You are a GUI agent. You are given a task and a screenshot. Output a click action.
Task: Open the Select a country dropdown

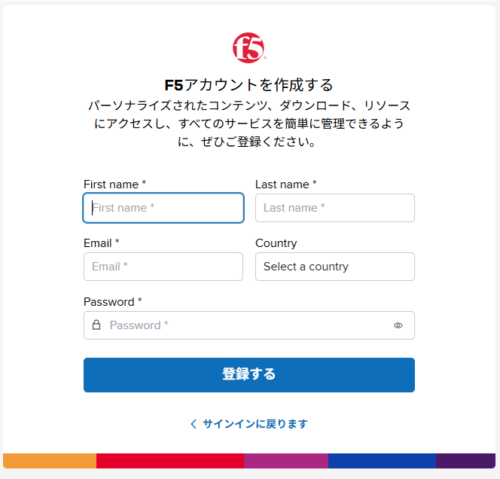335,266
